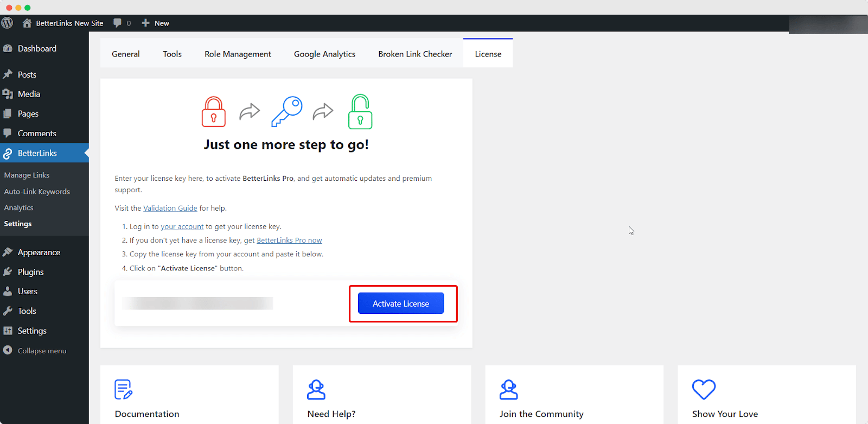Click the red locked padlock icon

pos(214,112)
